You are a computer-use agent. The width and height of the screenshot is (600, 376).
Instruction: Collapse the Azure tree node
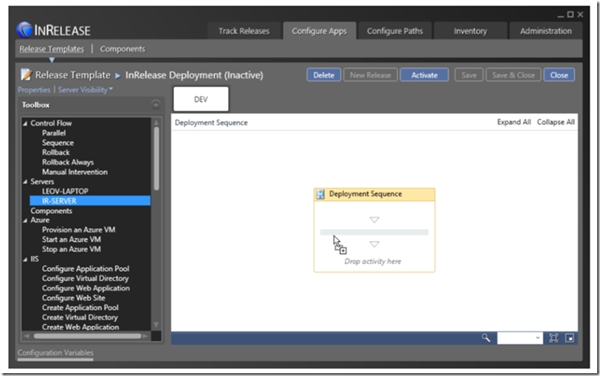point(25,220)
